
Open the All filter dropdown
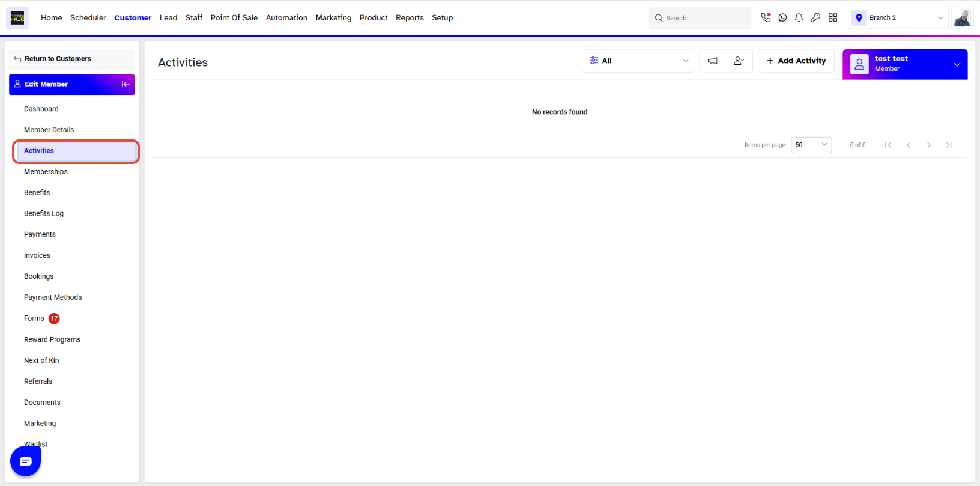pyautogui.click(x=638, y=61)
